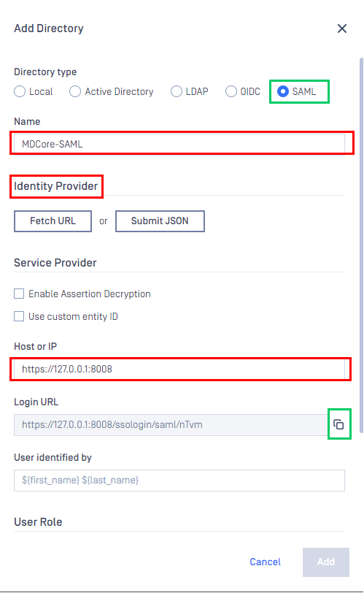Click the Identity Provider section heading
Viewport: 364px width, 593px height.
coord(56,186)
